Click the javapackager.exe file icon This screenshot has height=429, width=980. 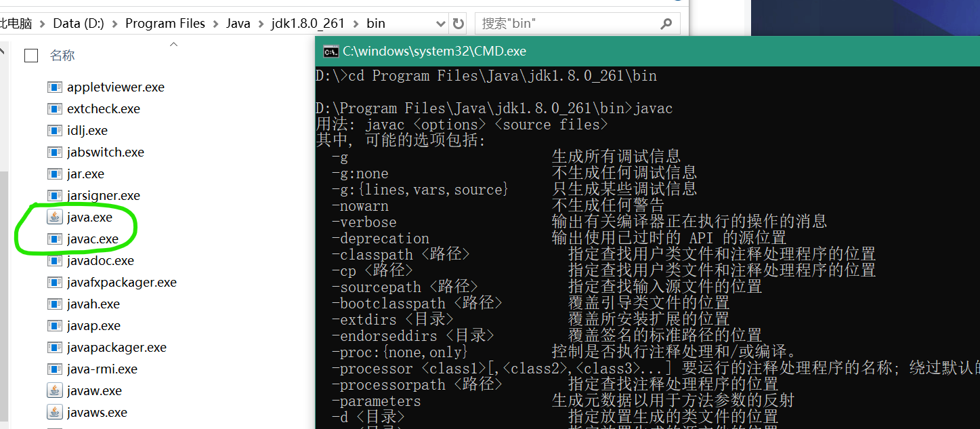tap(55, 347)
